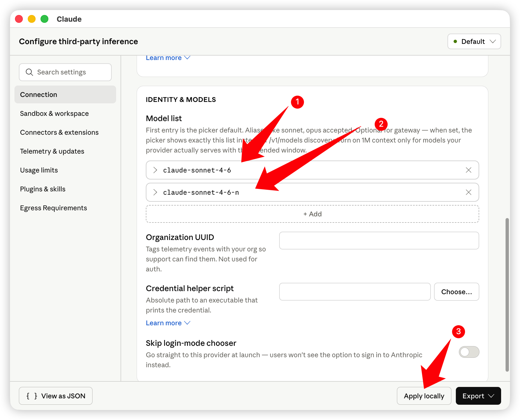The image size is (520, 420).
Task: Click the settings pane vertical scrollbar
Action: click(507, 294)
